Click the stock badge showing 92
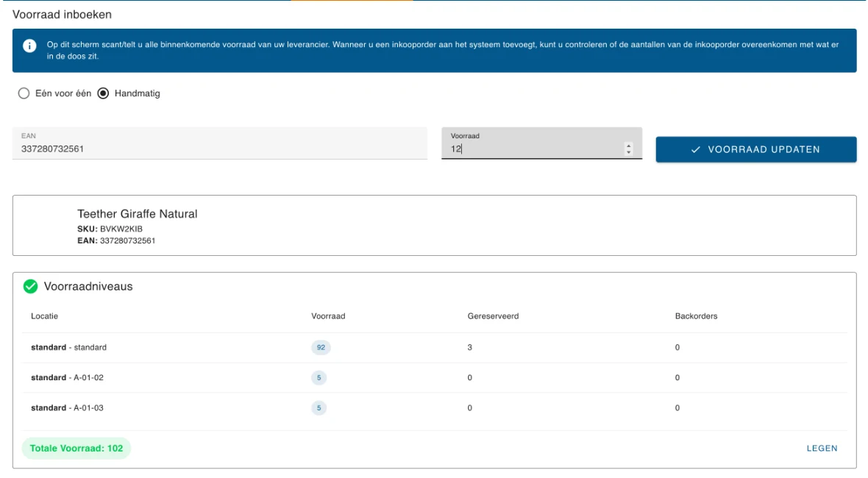 [321, 347]
